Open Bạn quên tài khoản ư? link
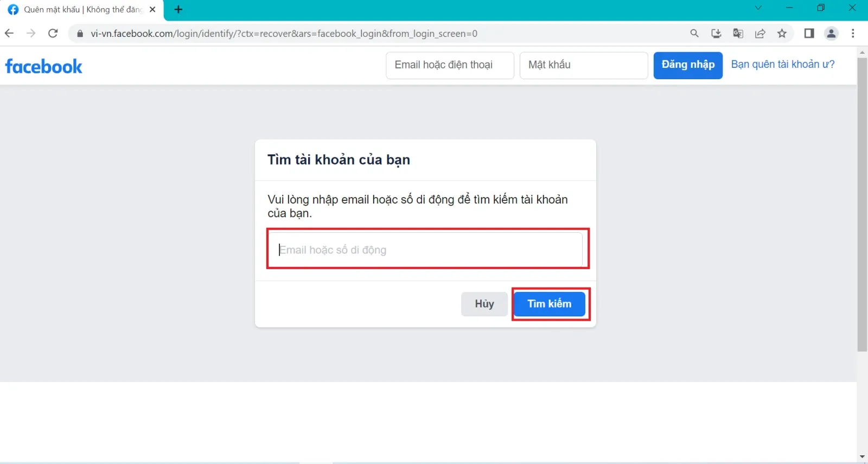The width and height of the screenshot is (868, 464). click(783, 64)
